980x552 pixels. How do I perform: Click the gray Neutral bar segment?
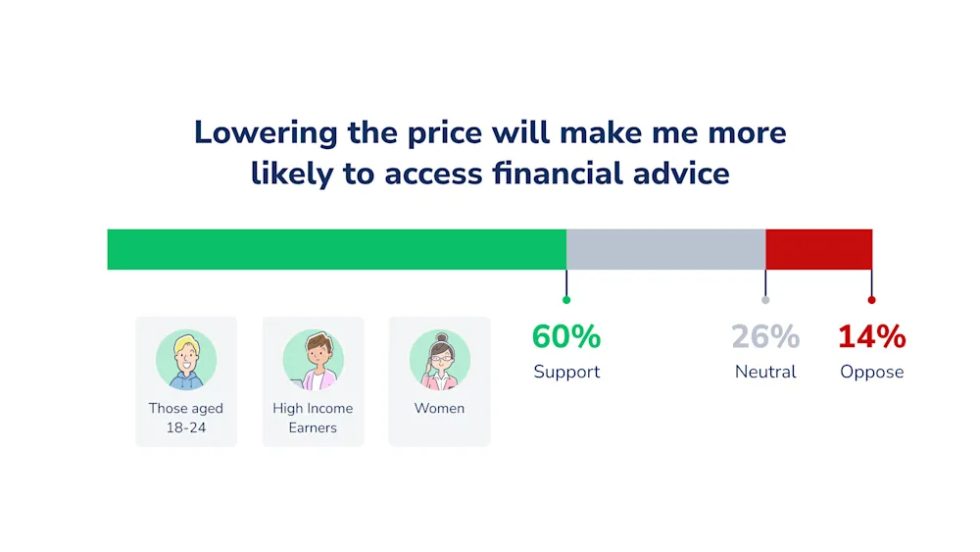coord(665,249)
